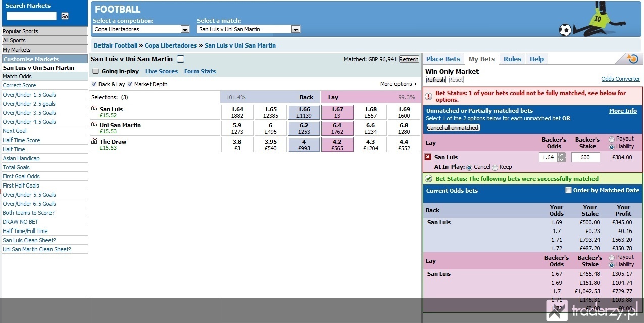Image resolution: width=644 pixels, height=323 pixels.
Task: Open the More Info link
Action: [623, 111]
